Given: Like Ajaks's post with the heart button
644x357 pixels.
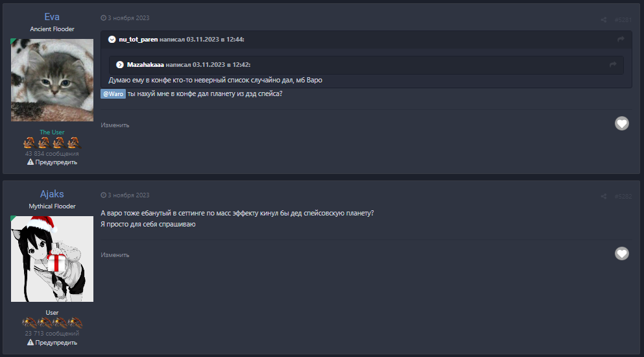Looking at the screenshot, I should [x=622, y=253].
